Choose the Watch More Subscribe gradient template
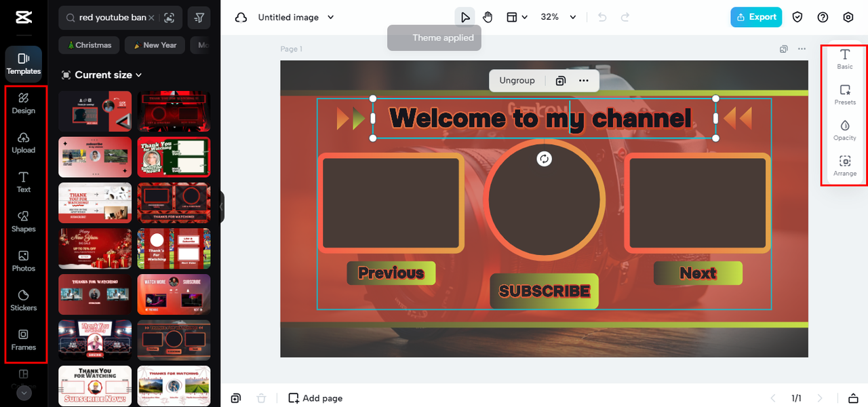Image resolution: width=868 pixels, height=407 pixels. point(174,294)
